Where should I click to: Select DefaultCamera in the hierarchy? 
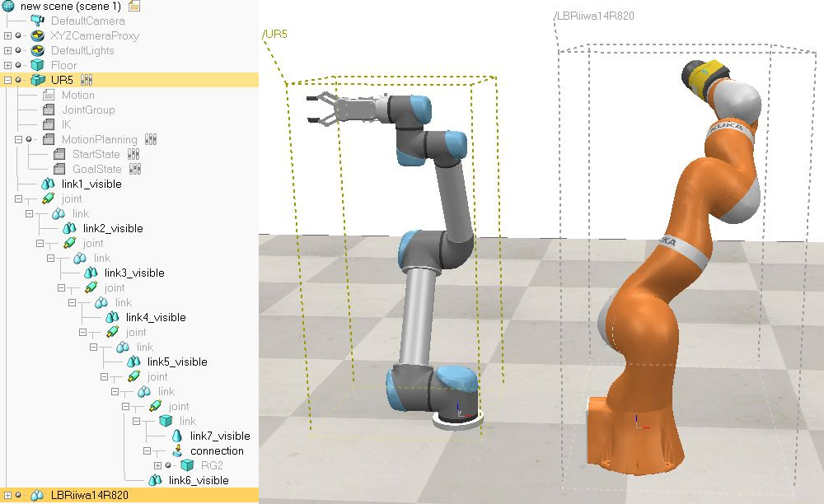pos(88,21)
